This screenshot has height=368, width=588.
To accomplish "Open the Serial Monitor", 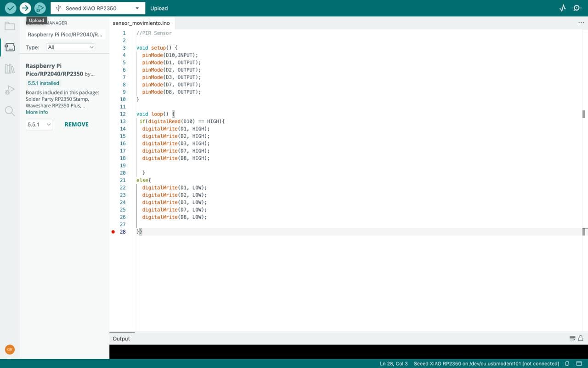I will (x=577, y=8).
